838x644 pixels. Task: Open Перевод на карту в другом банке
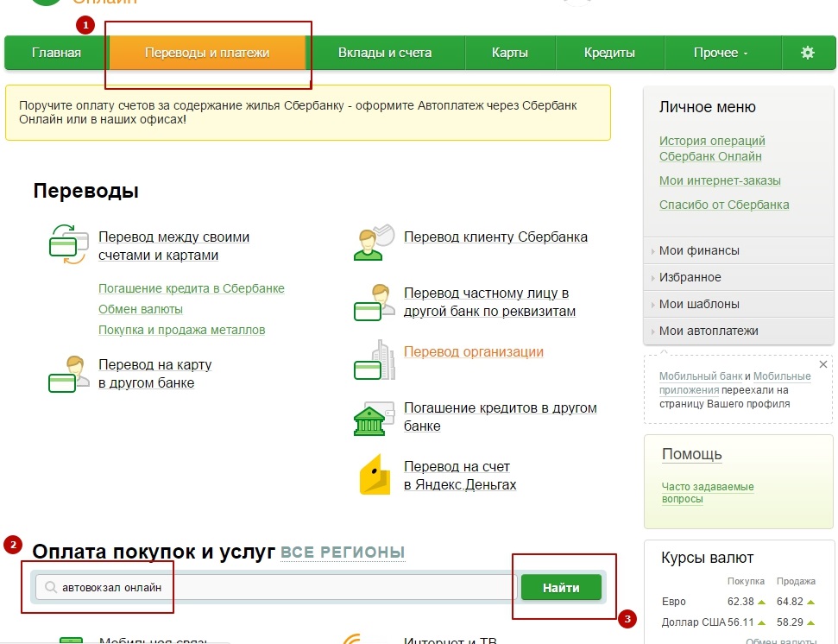pos(155,374)
